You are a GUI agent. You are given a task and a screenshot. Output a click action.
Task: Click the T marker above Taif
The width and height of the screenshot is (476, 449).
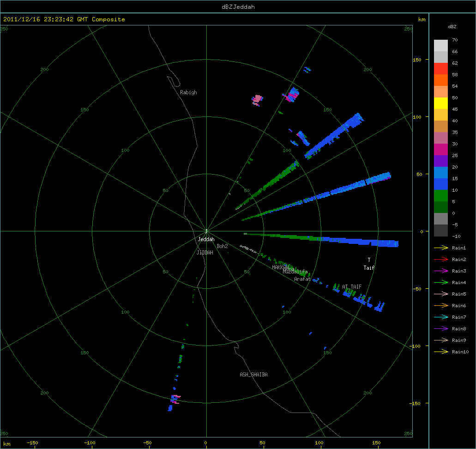tap(369, 260)
